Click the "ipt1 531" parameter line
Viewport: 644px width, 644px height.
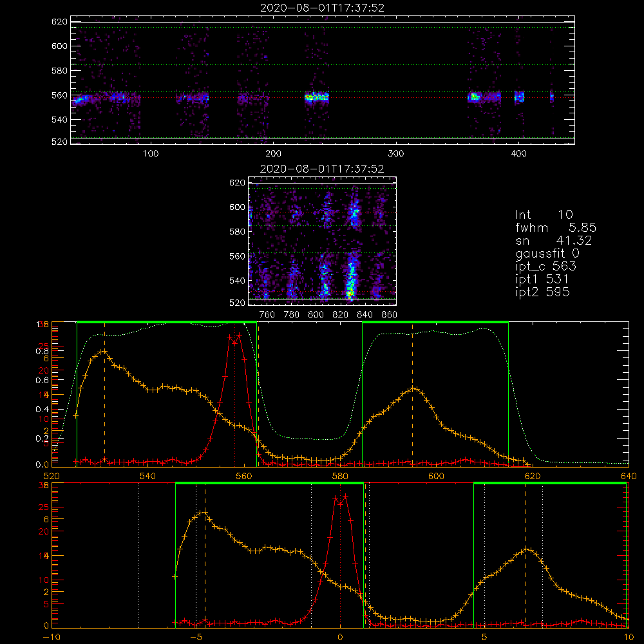pyautogui.click(x=542, y=279)
